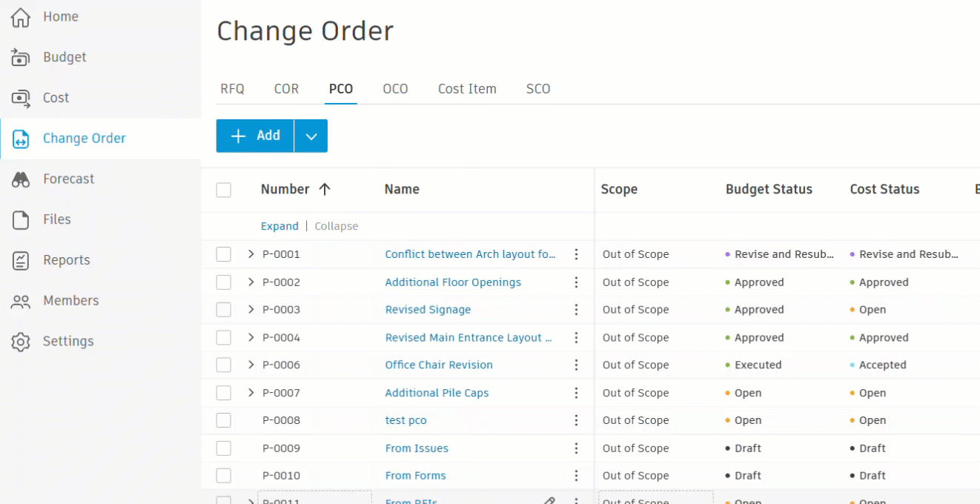Open the Cost section in the sidebar
The height and width of the screenshot is (504, 980).
tap(57, 97)
